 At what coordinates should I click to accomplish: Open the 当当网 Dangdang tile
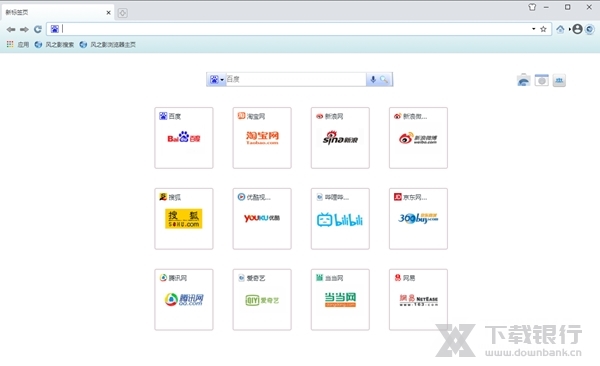(340, 299)
